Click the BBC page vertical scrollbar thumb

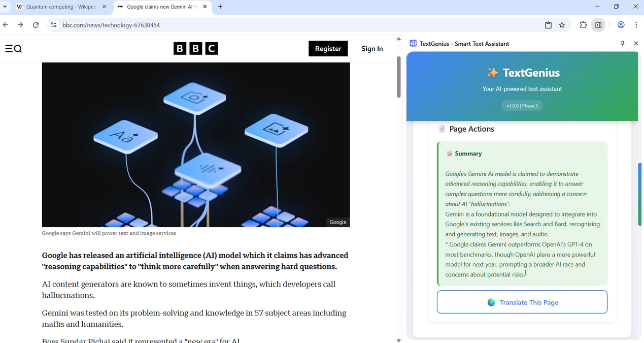point(399,76)
